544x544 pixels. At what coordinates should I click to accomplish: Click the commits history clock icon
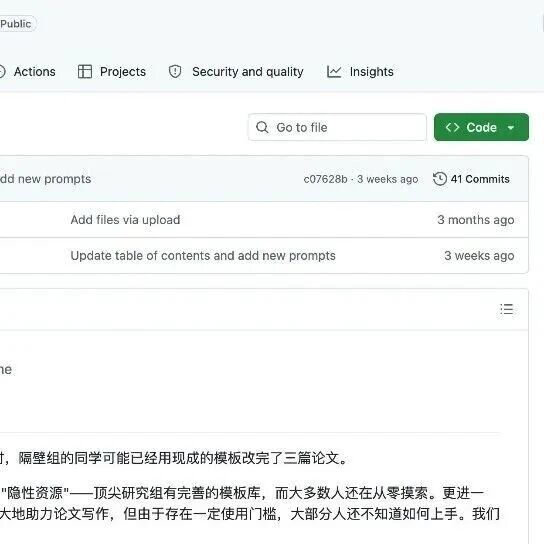[x=440, y=179]
